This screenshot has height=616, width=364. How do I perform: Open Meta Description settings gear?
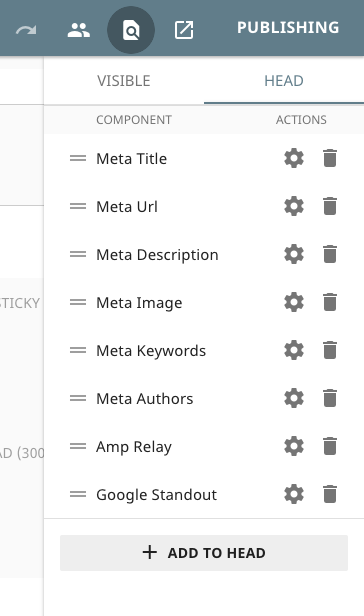tap(294, 254)
